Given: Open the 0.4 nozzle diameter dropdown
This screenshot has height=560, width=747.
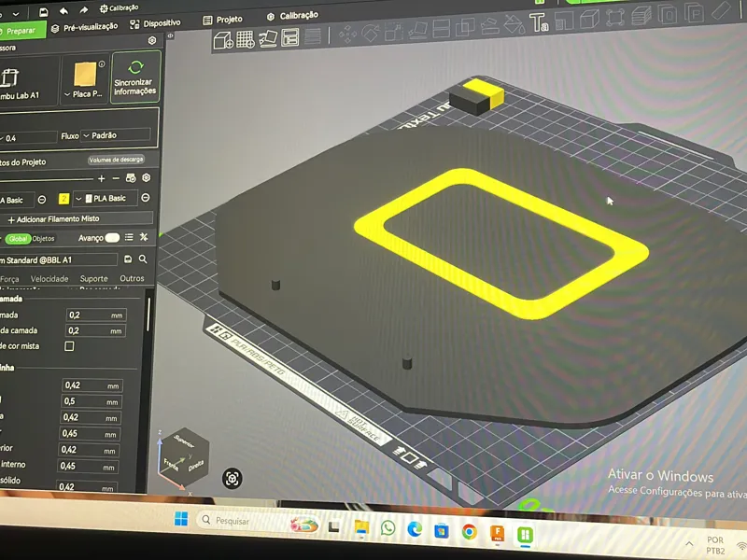Looking at the screenshot, I should point(28,138).
